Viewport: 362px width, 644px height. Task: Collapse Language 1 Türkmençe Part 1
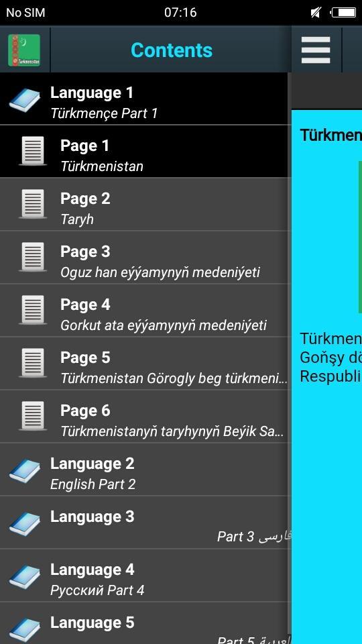pyautogui.click(x=144, y=99)
